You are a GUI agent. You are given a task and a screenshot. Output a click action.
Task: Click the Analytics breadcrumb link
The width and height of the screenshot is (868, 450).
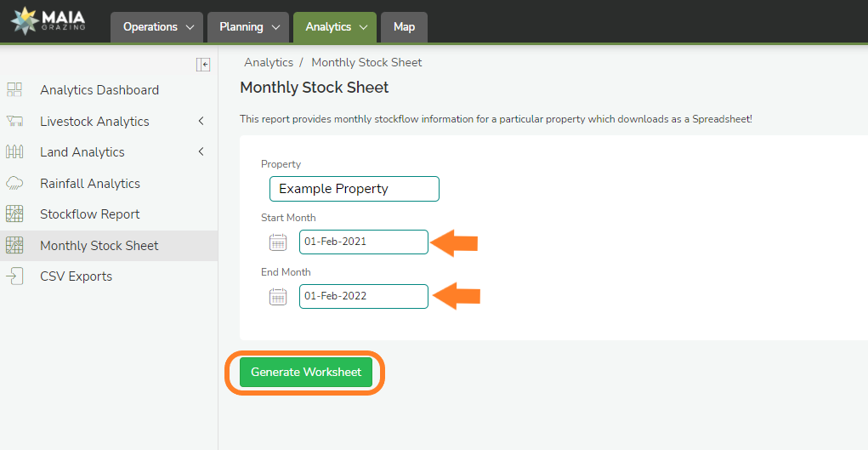click(269, 62)
